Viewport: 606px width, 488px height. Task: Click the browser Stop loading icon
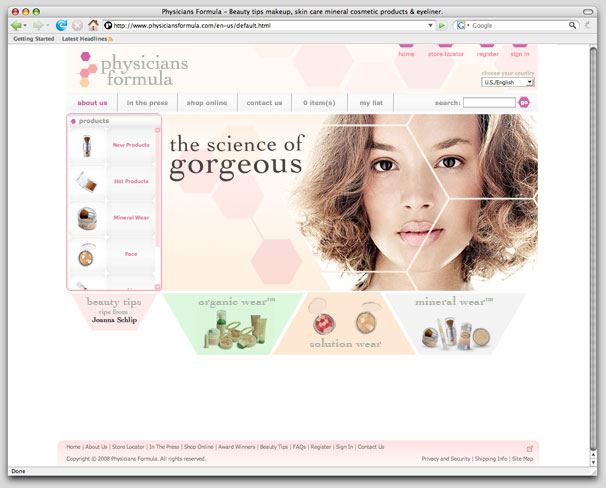click(x=77, y=25)
